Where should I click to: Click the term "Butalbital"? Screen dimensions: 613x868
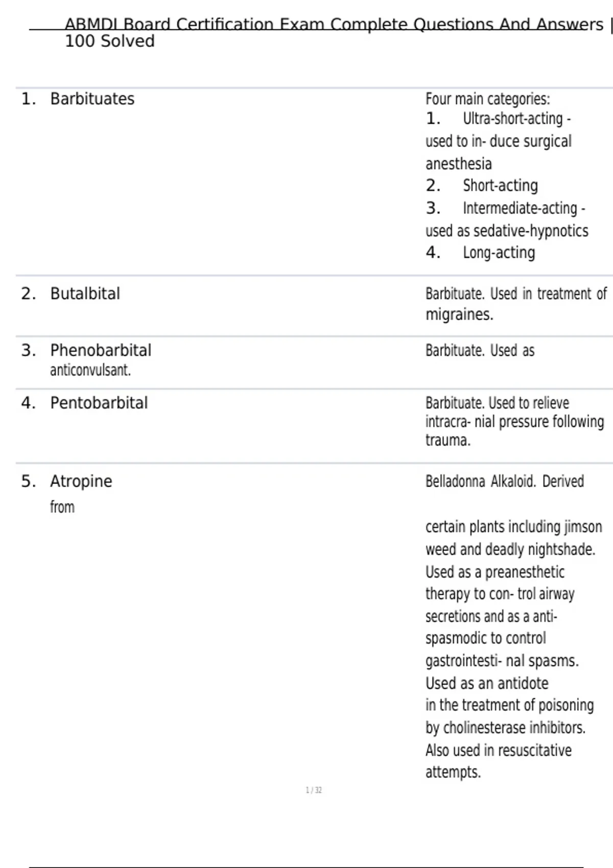pos(85,294)
